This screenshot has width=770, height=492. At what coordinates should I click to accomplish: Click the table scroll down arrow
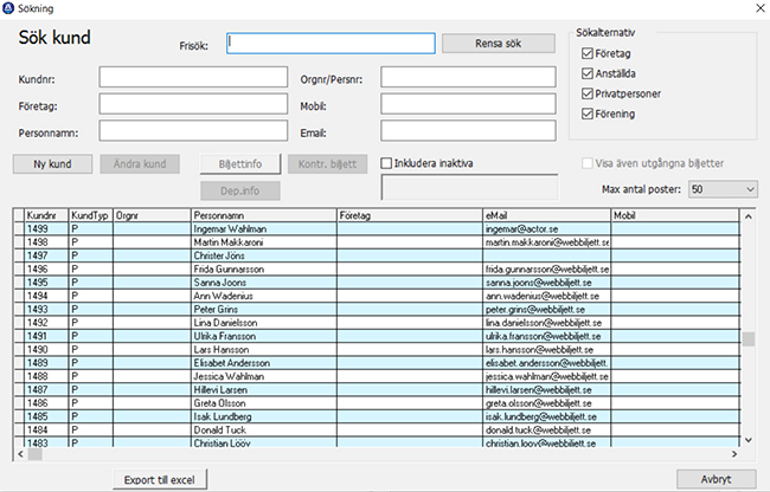[748, 440]
